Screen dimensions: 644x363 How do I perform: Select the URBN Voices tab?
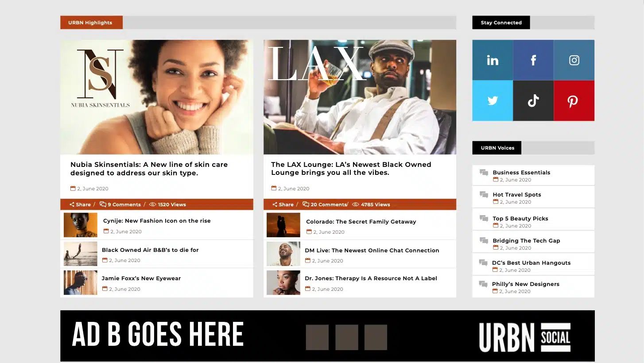pyautogui.click(x=497, y=148)
